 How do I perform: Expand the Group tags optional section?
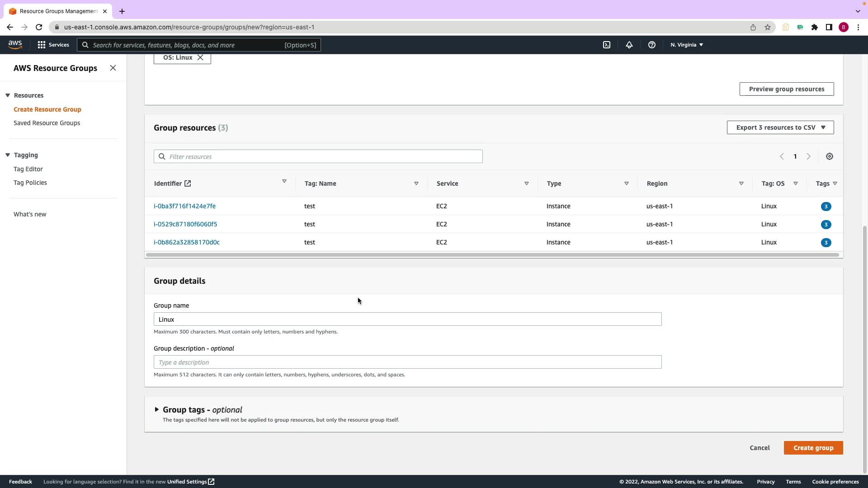coord(157,410)
